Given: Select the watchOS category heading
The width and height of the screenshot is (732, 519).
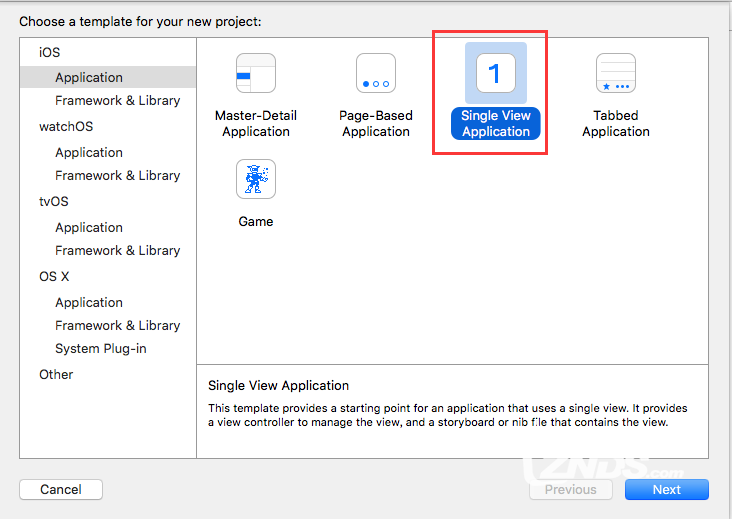Looking at the screenshot, I should coord(66,126).
